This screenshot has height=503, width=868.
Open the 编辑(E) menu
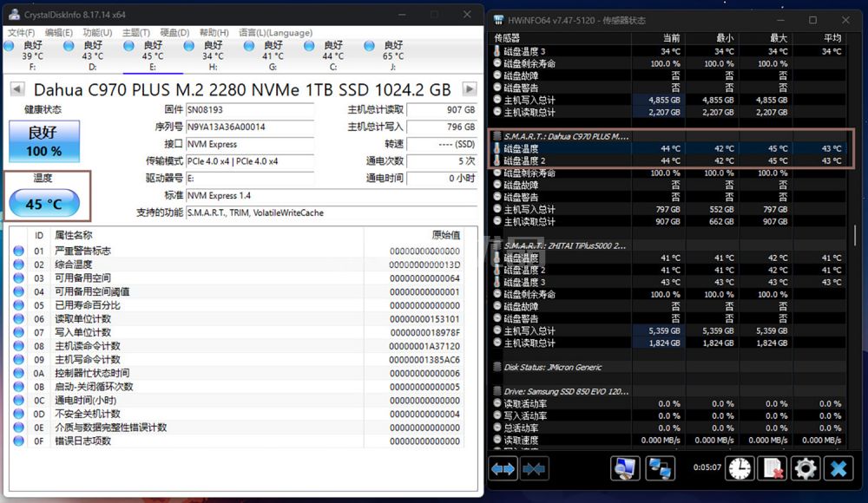coord(59,33)
